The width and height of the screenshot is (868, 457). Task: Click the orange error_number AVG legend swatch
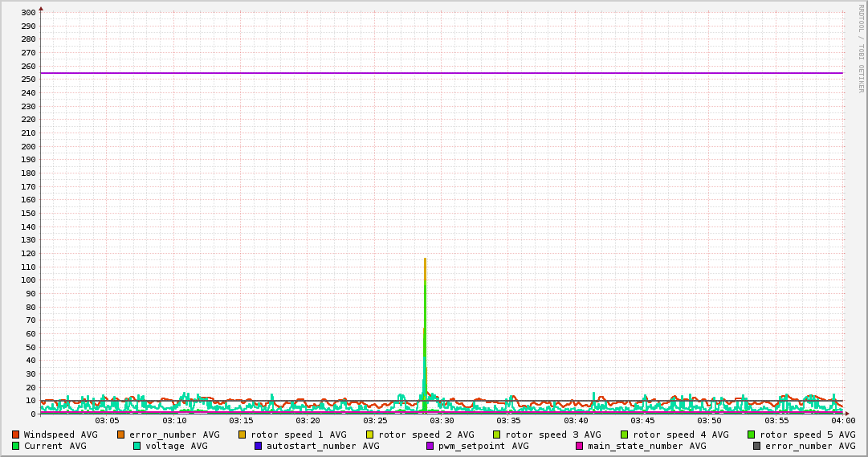point(120,435)
